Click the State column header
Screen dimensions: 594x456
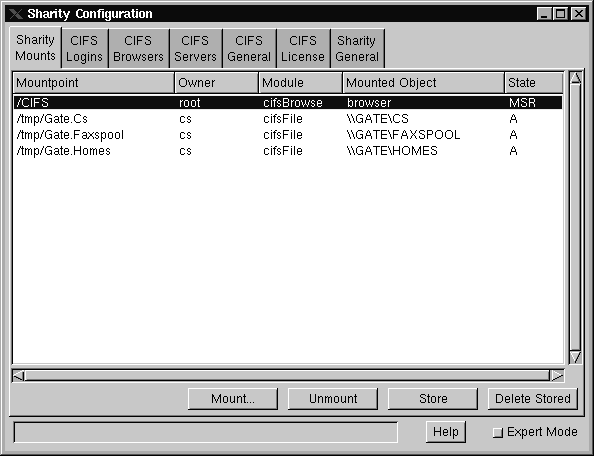[x=534, y=83]
